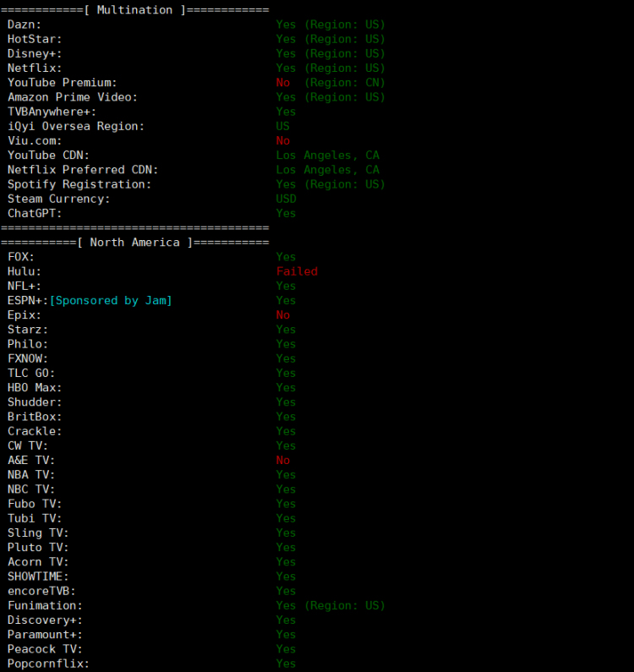Click the red "No" next to Viu.com
The width and height of the screenshot is (634, 672).
282,141
